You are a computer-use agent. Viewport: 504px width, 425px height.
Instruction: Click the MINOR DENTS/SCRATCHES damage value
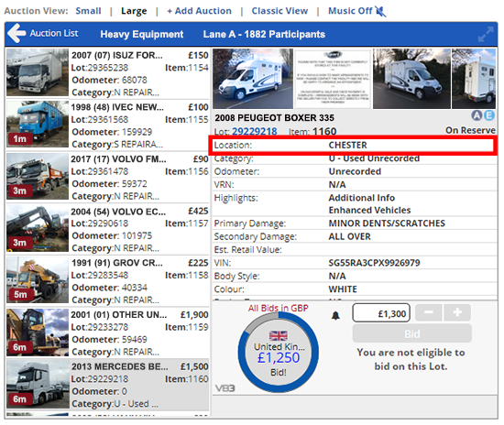(387, 223)
